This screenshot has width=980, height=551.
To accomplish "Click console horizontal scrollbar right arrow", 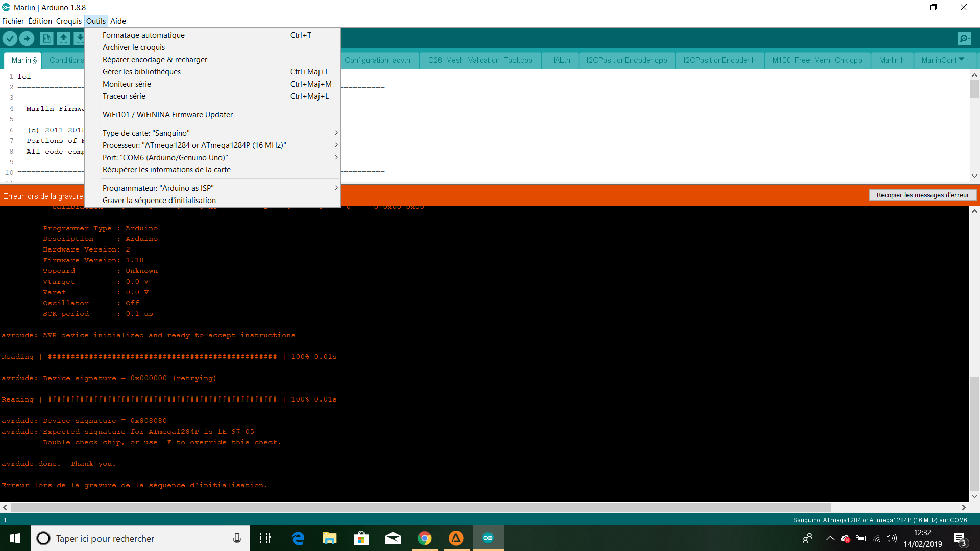I will click(x=964, y=507).
